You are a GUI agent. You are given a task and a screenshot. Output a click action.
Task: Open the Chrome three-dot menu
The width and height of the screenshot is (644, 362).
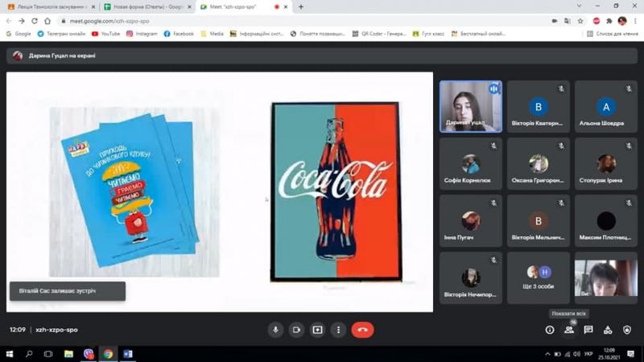tap(635, 21)
